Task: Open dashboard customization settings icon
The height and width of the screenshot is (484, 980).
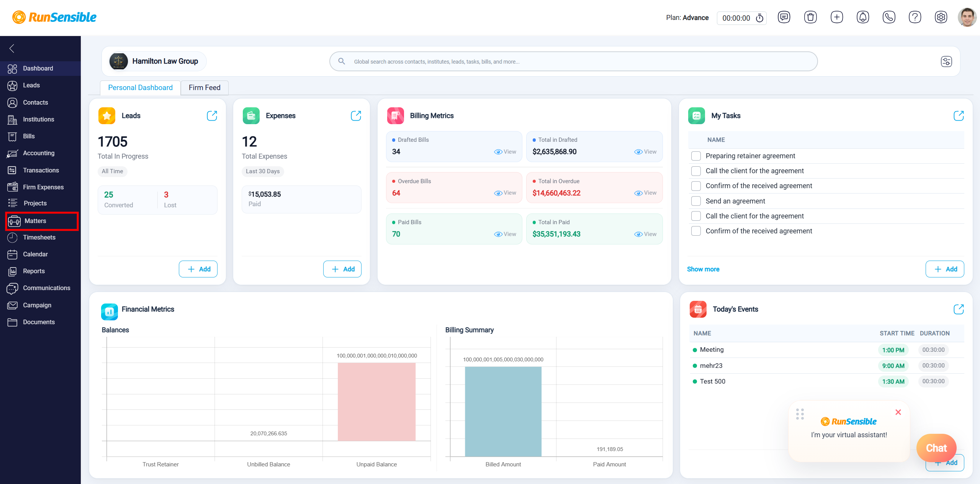Action: pos(946,61)
